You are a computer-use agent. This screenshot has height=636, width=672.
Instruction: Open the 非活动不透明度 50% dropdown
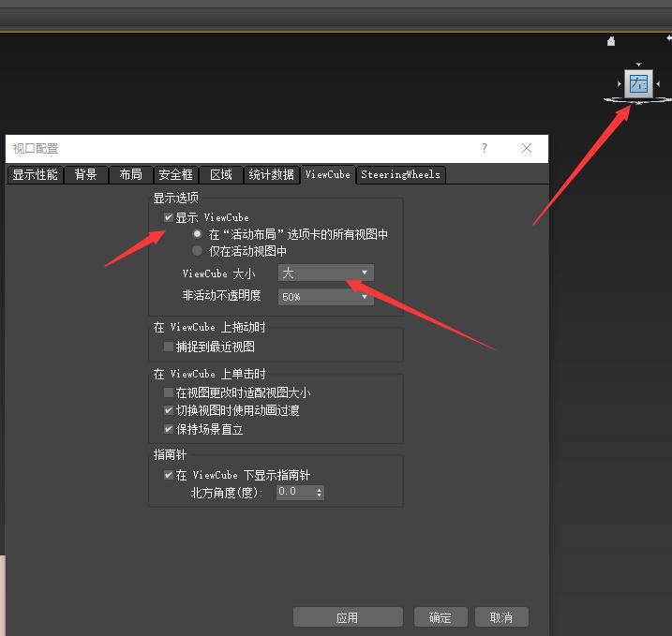(x=326, y=297)
